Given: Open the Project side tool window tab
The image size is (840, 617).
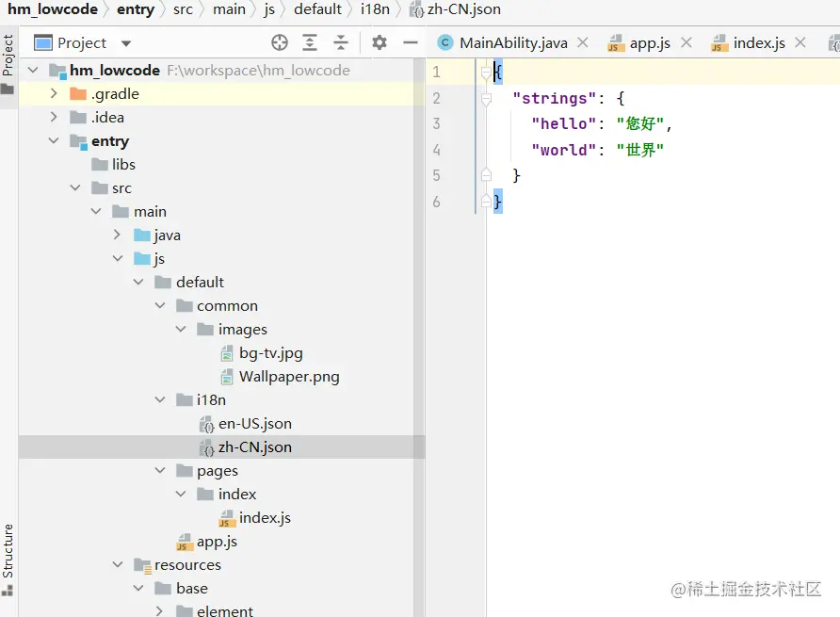Looking at the screenshot, I should (x=8, y=56).
